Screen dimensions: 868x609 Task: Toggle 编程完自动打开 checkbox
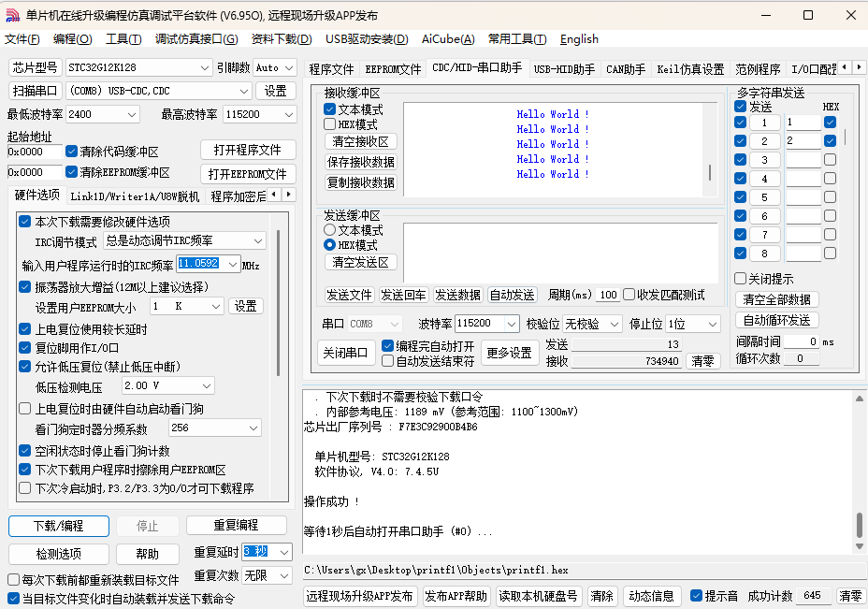click(x=387, y=346)
